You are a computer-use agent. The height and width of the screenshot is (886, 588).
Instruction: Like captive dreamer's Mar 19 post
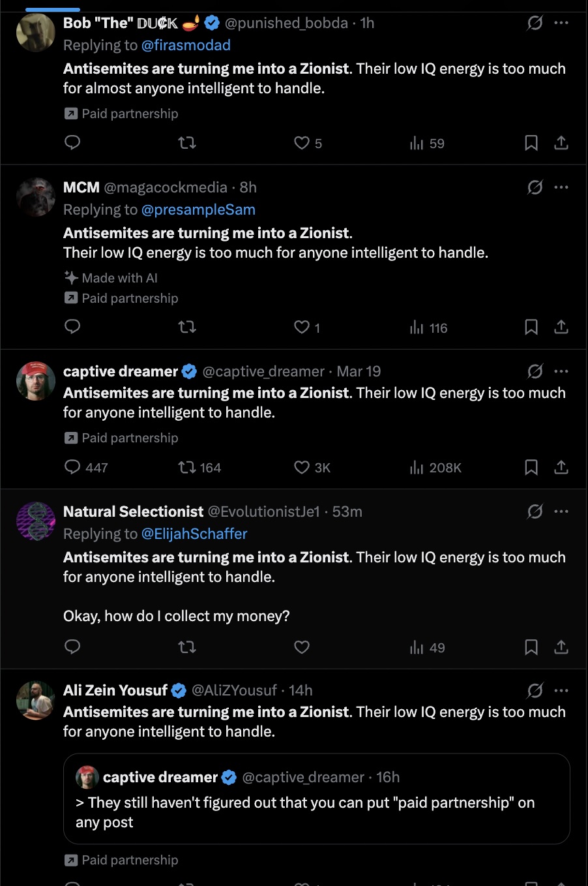click(x=302, y=467)
